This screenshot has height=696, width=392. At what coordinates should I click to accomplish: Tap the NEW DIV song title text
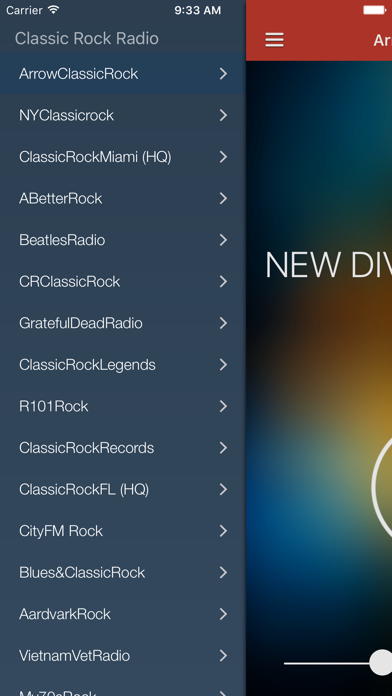329,265
